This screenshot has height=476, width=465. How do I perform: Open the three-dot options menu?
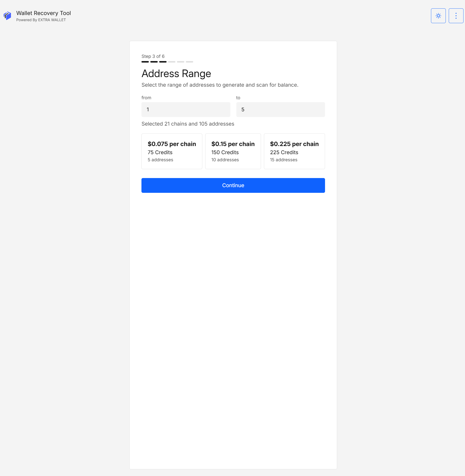point(456,16)
